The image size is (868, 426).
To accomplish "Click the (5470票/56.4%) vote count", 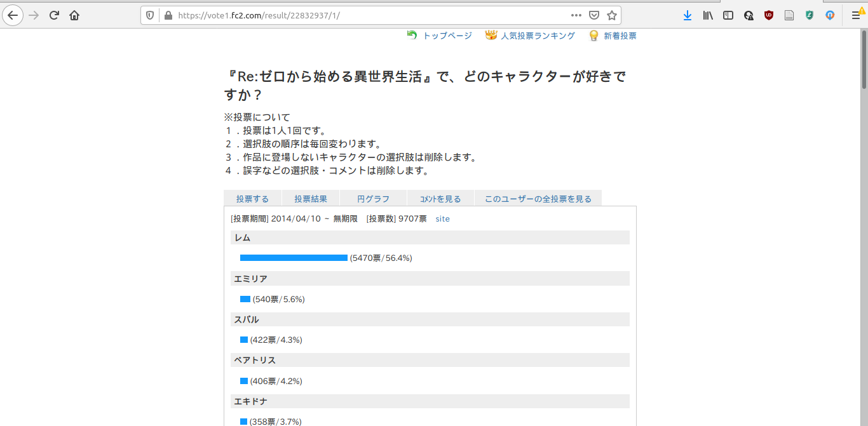I will point(381,258).
